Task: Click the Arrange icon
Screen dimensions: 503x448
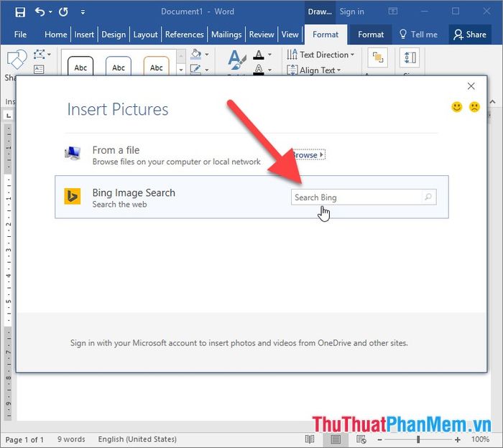Action: (x=377, y=58)
